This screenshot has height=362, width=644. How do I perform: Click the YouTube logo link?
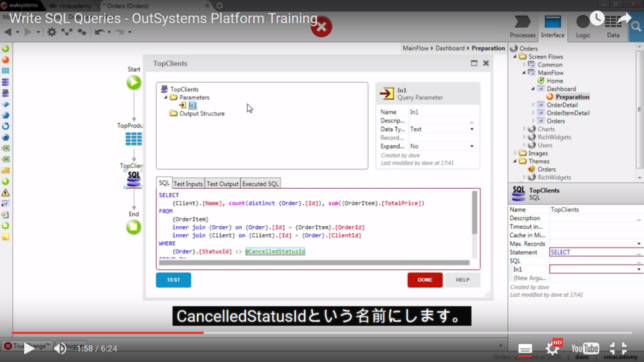tap(585, 349)
